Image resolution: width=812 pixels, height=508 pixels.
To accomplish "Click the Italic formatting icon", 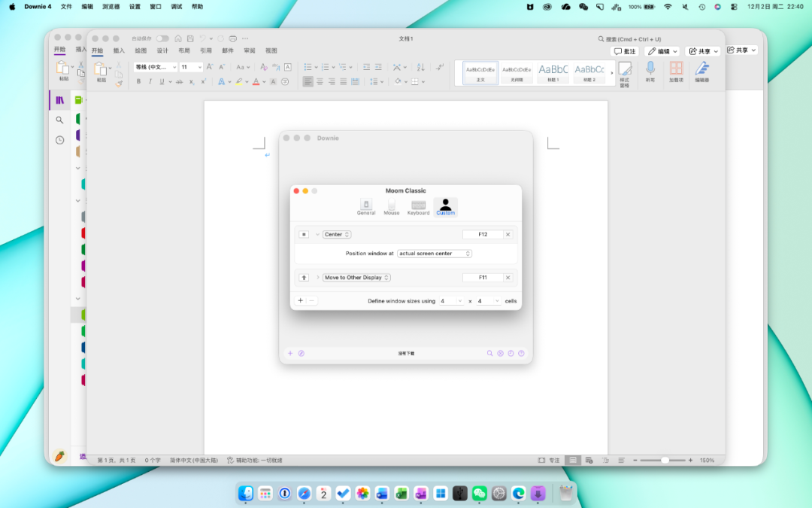I will click(150, 81).
